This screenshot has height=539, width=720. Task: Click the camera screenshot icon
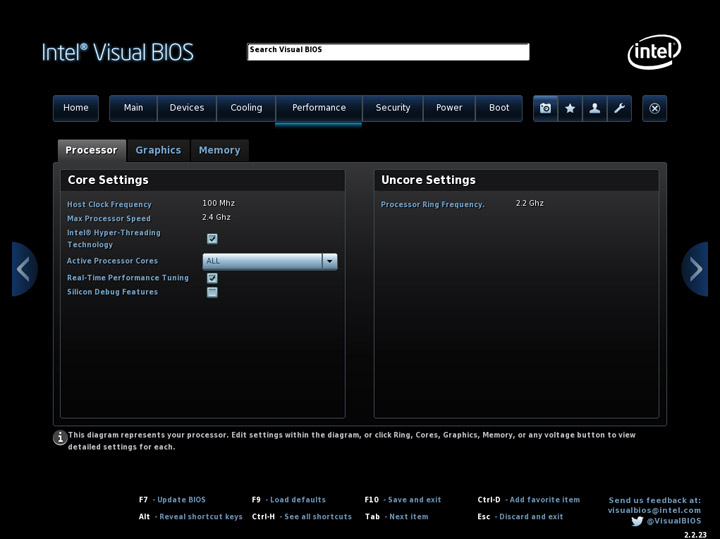pyautogui.click(x=546, y=108)
